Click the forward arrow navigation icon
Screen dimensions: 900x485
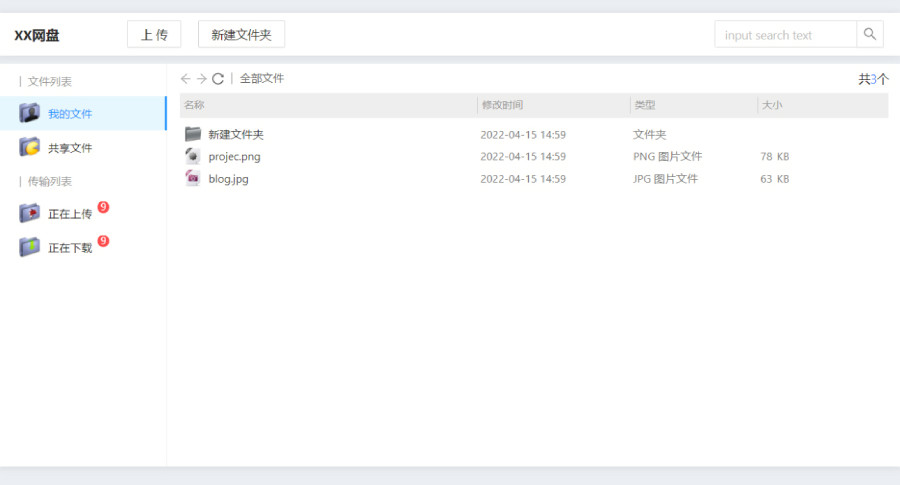coord(202,79)
